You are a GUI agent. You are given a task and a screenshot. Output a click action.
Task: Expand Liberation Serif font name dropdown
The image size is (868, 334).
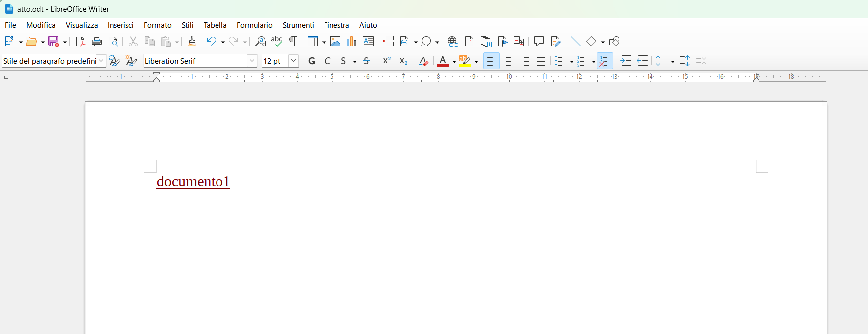pyautogui.click(x=252, y=61)
